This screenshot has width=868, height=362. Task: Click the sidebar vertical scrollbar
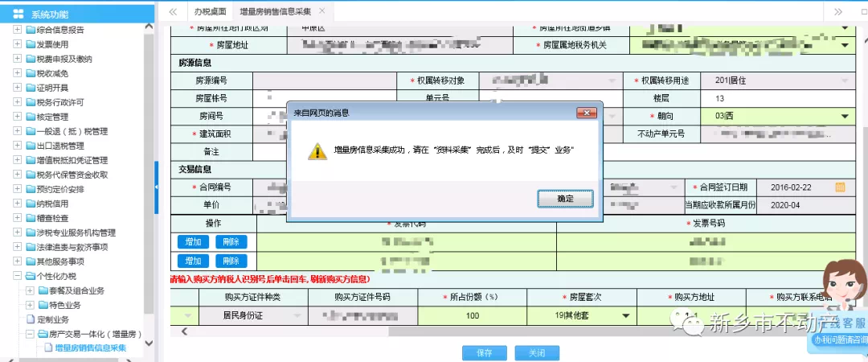coord(149,172)
